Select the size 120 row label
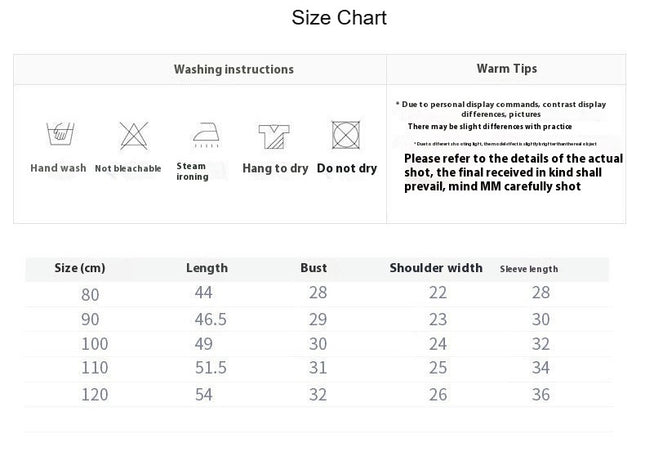Viewport: 645px width, 474px height. tap(95, 395)
